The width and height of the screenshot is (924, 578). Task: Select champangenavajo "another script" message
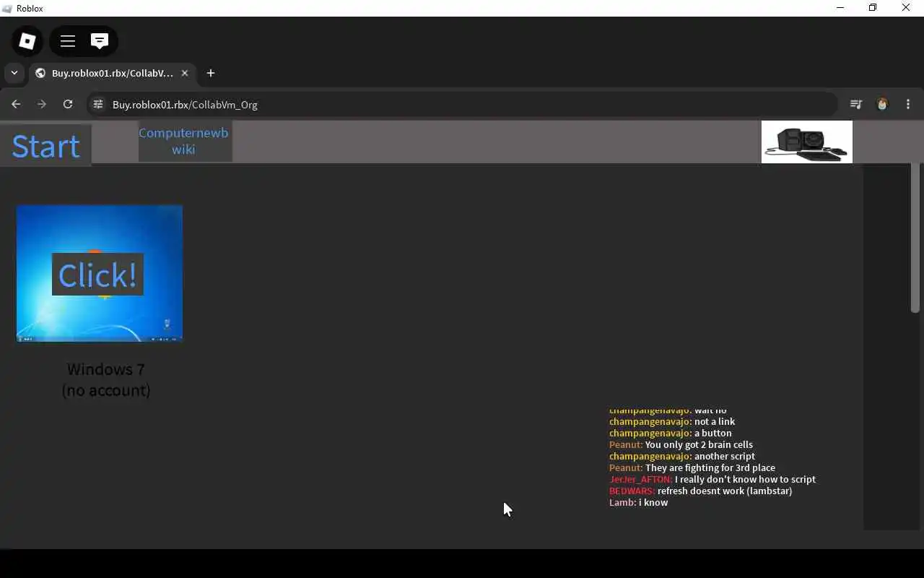(x=682, y=456)
